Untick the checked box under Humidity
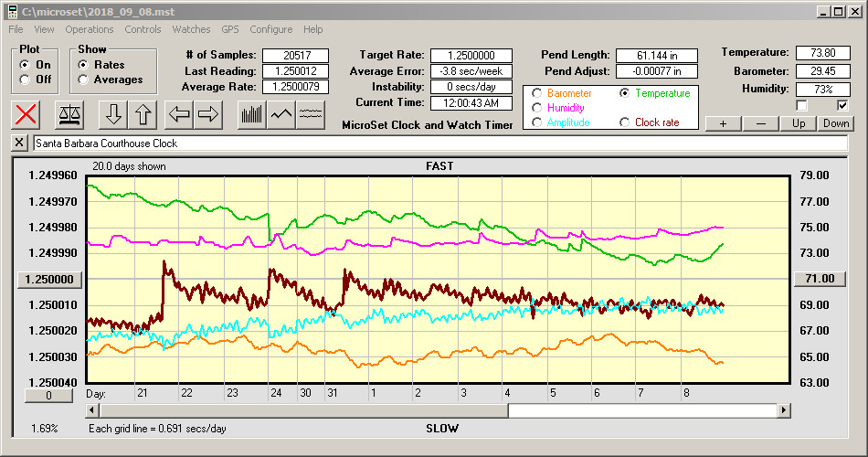 pos(842,105)
